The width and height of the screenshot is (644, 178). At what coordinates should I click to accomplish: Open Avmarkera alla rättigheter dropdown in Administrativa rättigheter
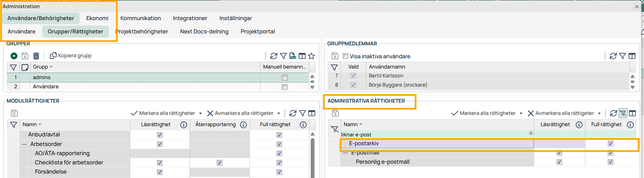pos(599,114)
